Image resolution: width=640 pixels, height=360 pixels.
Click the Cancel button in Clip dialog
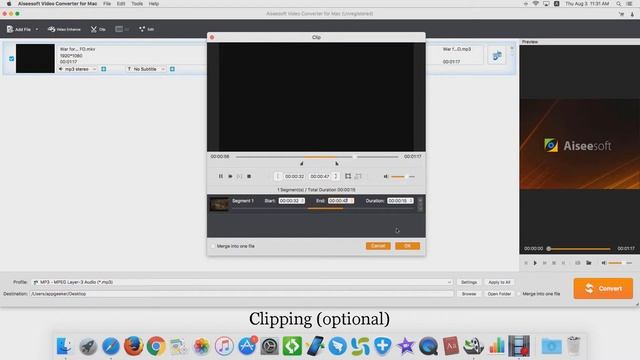click(x=378, y=246)
